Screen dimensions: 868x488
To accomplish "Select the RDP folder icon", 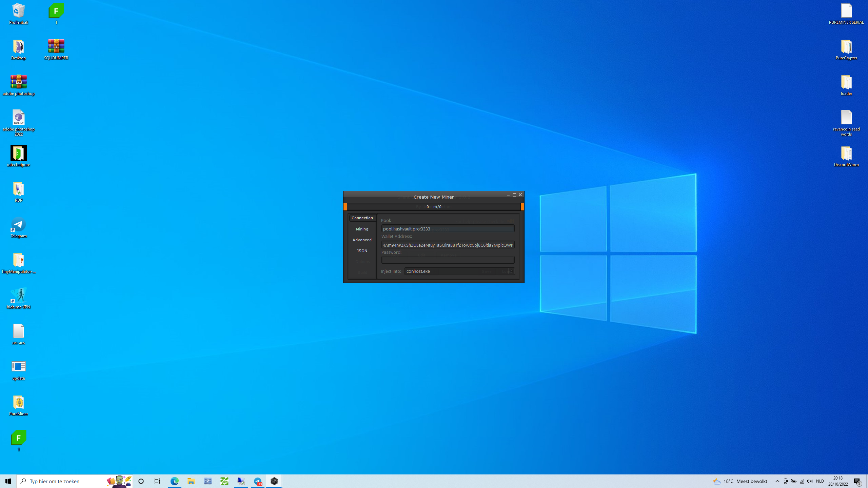I will pos(19,192).
